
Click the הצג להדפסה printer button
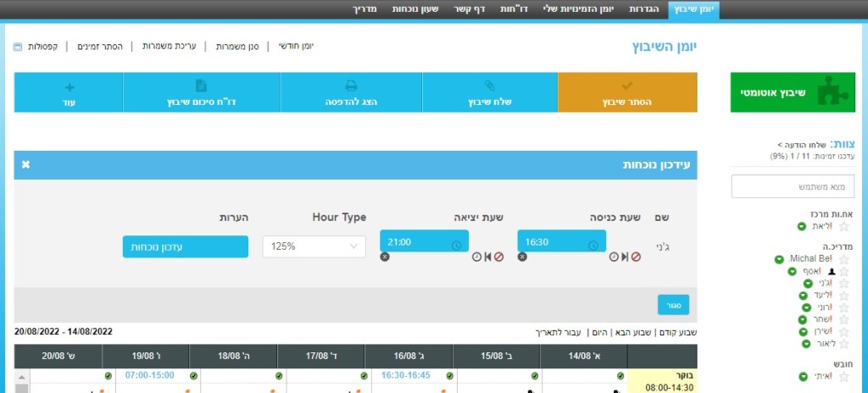[x=351, y=92]
